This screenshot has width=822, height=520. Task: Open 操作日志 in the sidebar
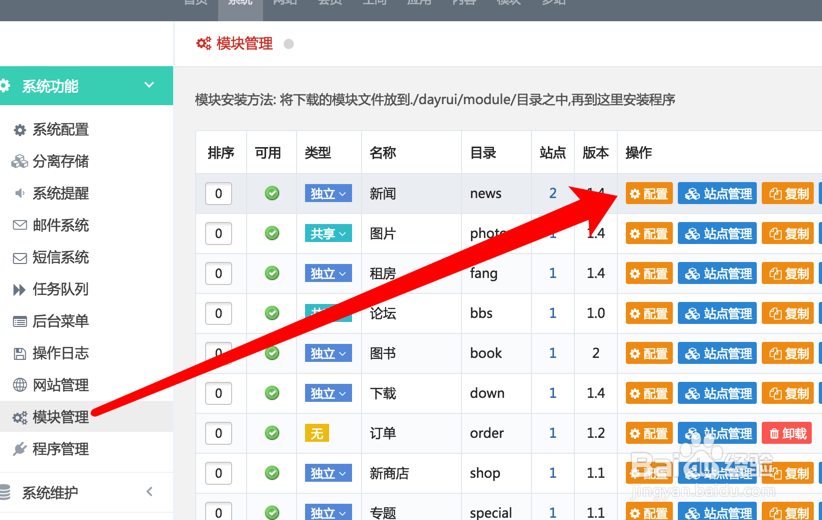(x=51, y=353)
